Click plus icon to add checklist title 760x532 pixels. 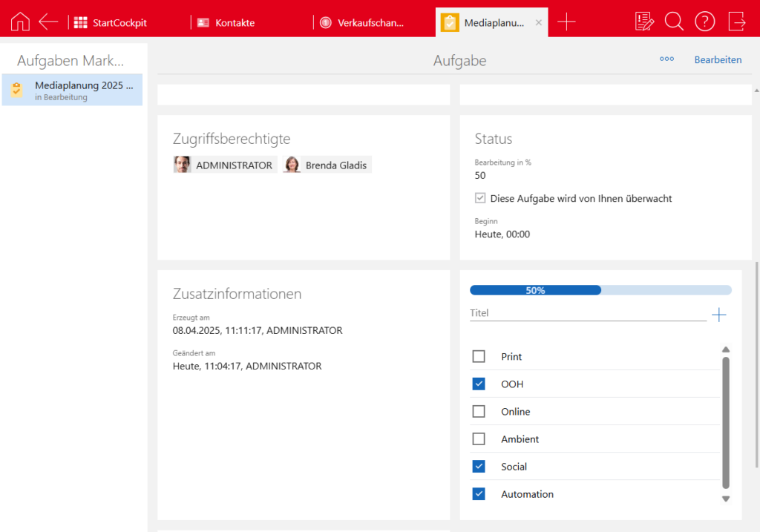pyautogui.click(x=718, y=315)
